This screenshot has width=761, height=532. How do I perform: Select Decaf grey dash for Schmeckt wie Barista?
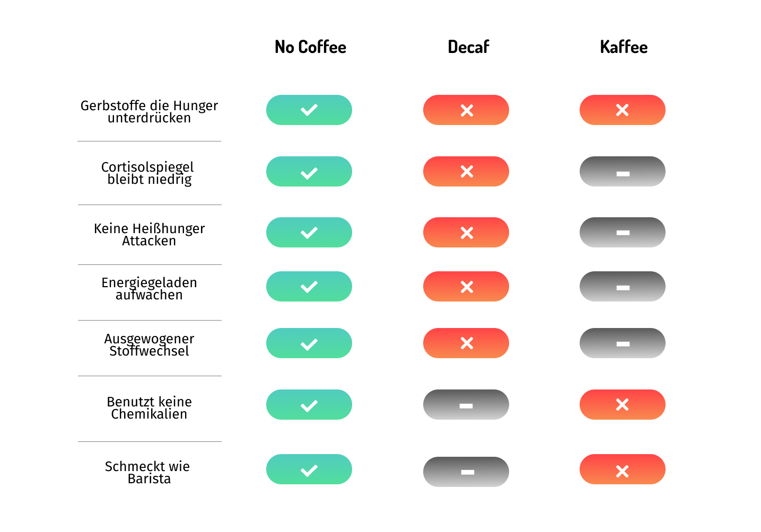click(x=466, y=472)
